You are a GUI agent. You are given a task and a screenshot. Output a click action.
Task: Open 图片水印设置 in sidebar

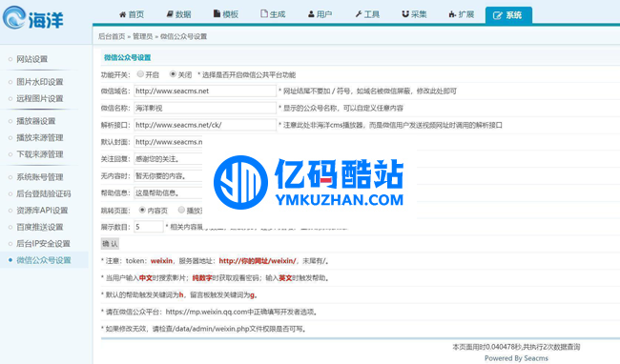40,82
